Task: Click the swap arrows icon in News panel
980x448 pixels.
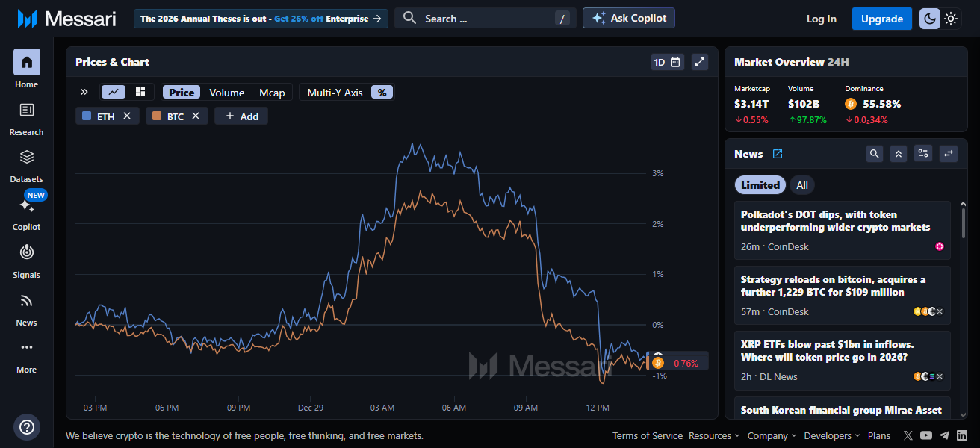Action: pyautogui.click(x=949, y=153)
